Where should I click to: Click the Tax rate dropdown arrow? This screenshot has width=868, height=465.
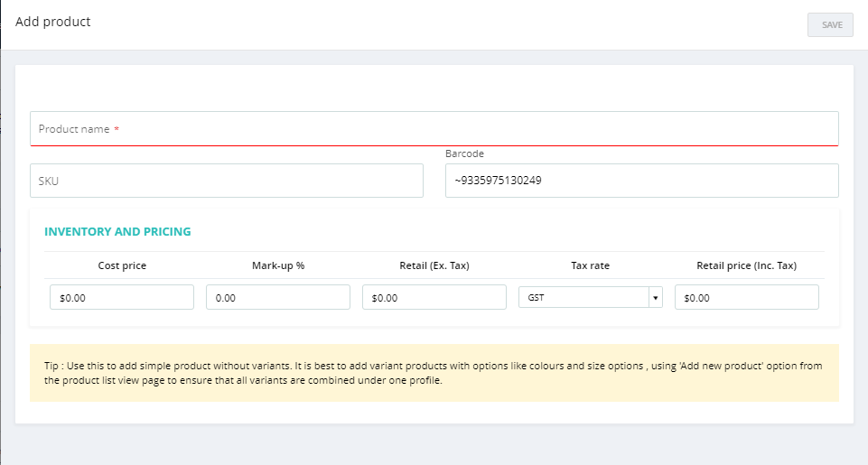655,298
